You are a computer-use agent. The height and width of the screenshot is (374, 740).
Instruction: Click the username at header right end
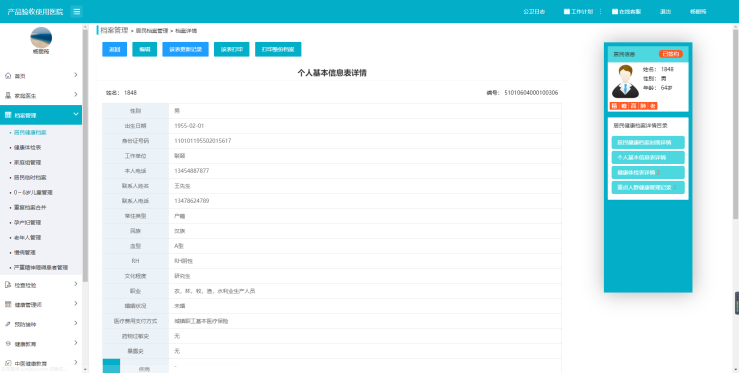(x=698, y=12)
